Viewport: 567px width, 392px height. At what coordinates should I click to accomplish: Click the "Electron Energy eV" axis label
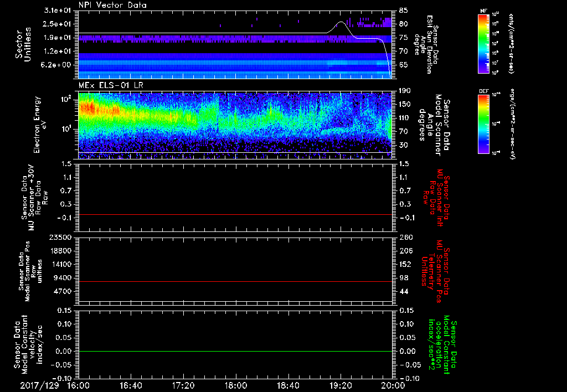(x=41, y=125)
